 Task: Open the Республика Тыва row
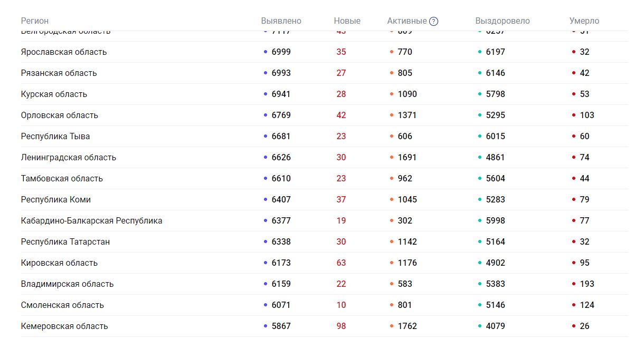tap(55, 137)
